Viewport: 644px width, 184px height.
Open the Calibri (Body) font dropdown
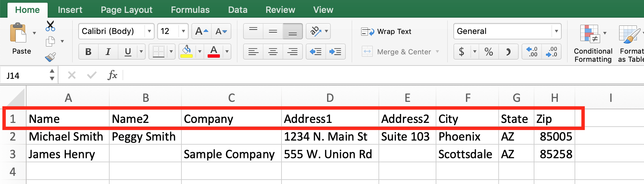coord(149,32)
